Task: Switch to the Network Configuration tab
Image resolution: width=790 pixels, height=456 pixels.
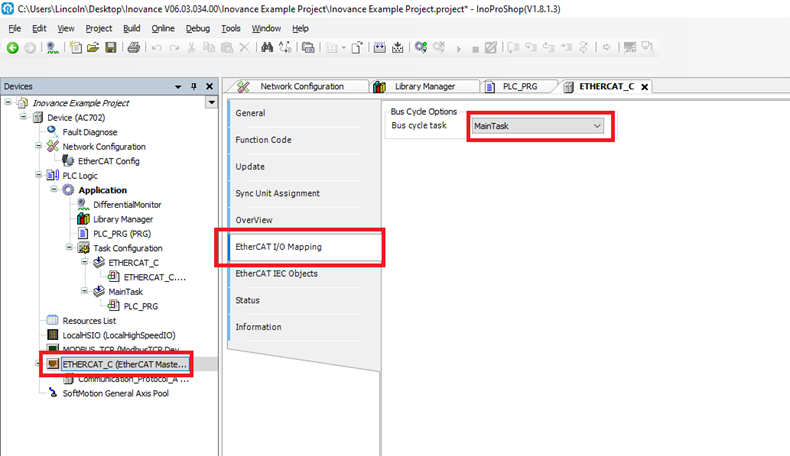Action: pos(300,87)
